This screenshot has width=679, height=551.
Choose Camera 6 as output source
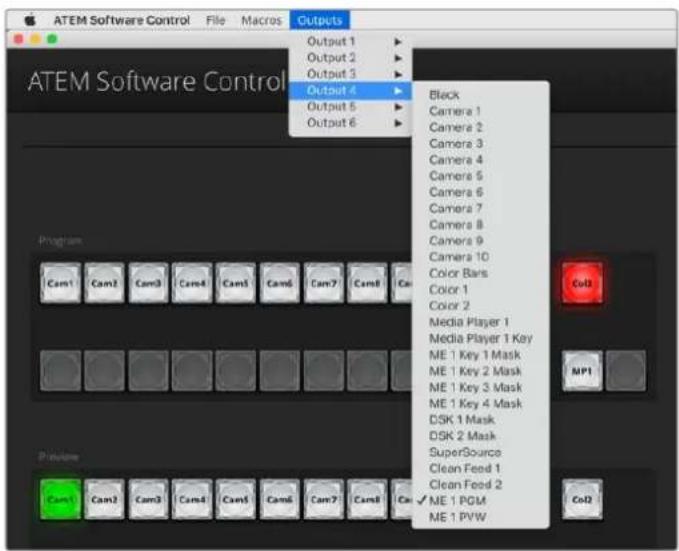click(481, 192)
